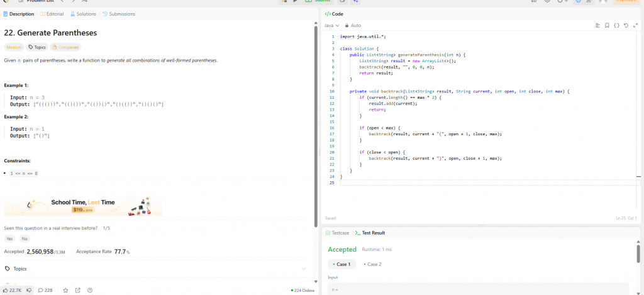Viewport: 644px width, 295px height.
Task: Click the Medium difficulty tag
Action: pos(14,47)
